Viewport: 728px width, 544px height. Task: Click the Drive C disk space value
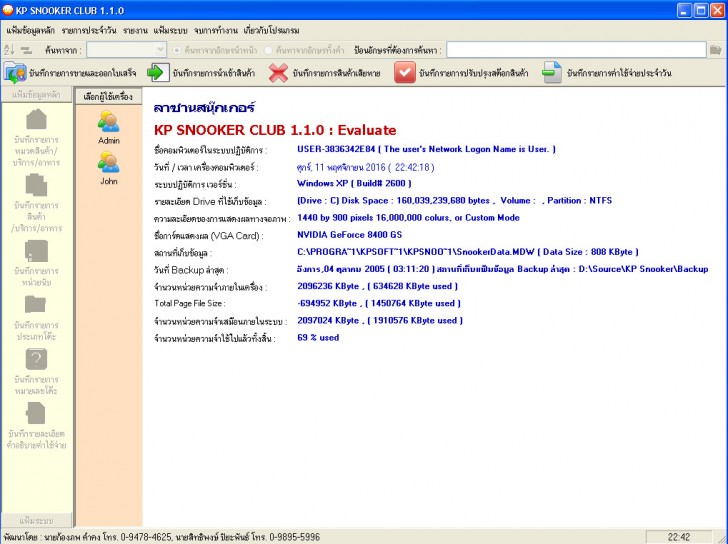[455, 201]
